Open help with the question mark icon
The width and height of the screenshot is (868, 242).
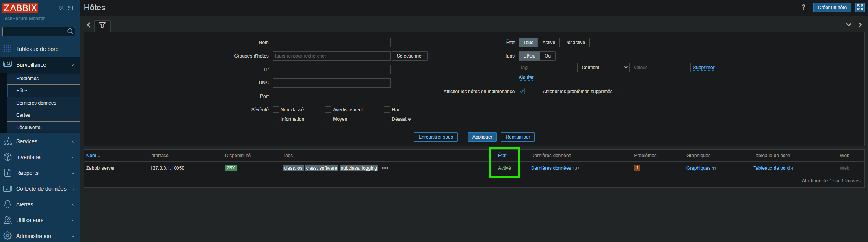(803, 8)
